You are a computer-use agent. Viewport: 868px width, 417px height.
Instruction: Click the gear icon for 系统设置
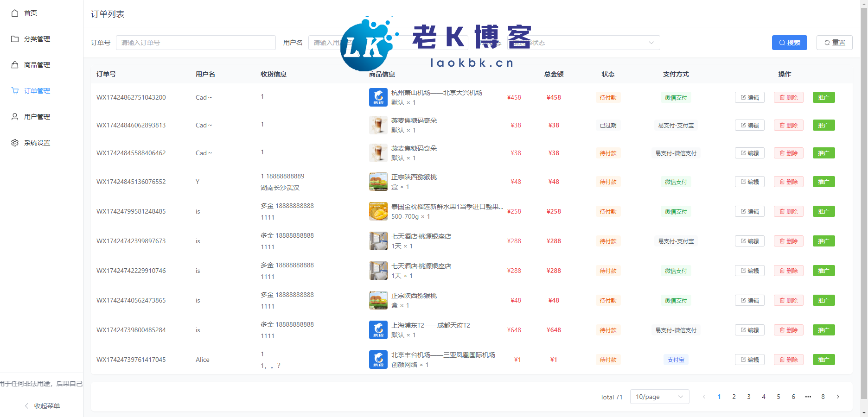tap(15, 143)
